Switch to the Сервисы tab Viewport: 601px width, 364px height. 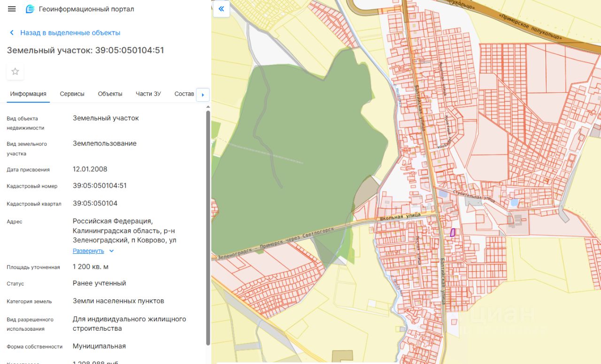pyautogui.click(x=72, y=94)
